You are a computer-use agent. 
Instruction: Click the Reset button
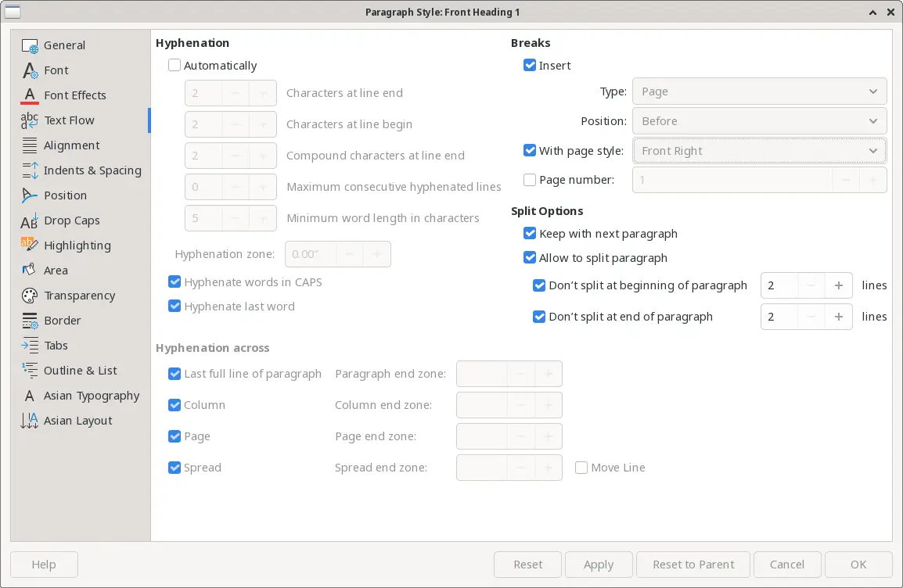point(527,565)
